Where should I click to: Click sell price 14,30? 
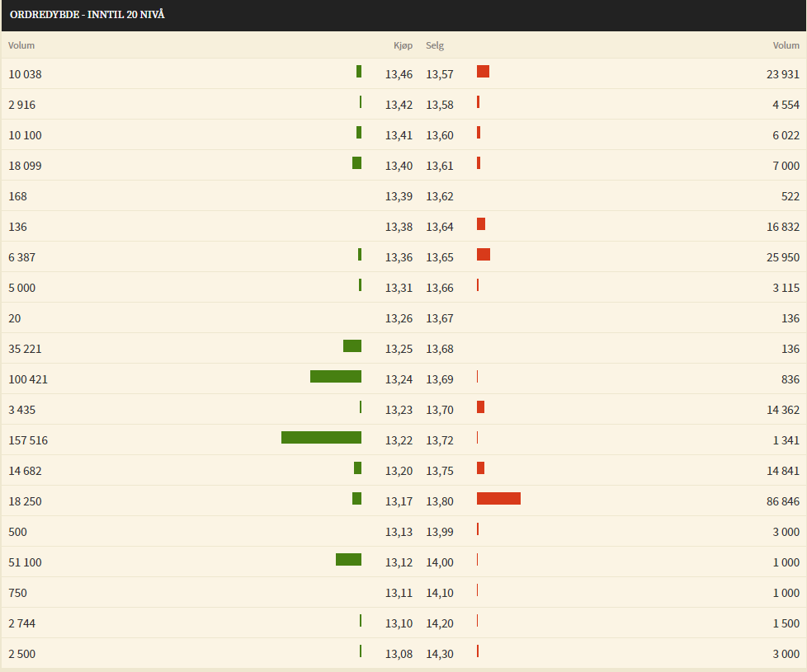point(440,654)
